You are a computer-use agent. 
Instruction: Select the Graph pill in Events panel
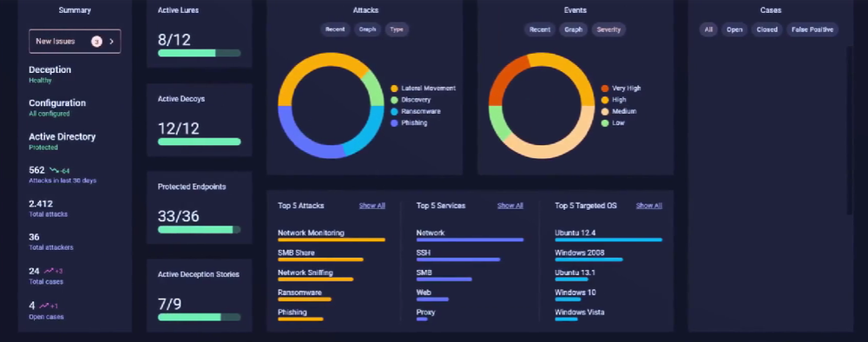(x=574, y=30)
